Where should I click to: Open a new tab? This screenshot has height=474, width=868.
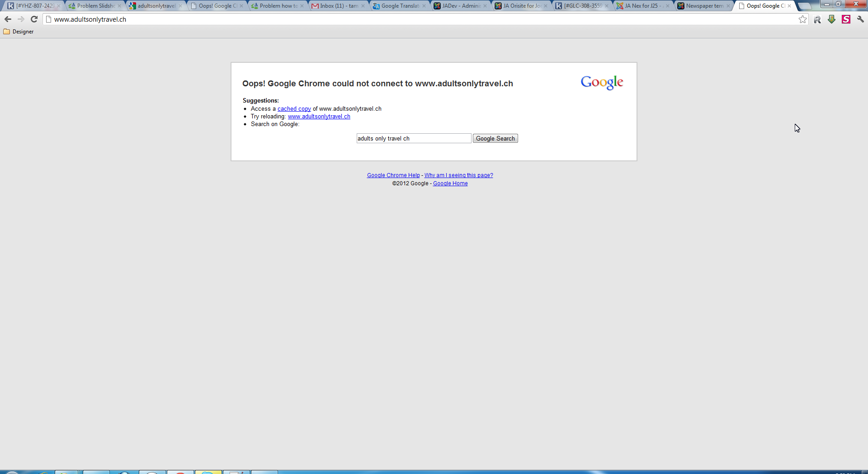click(805, 6)
